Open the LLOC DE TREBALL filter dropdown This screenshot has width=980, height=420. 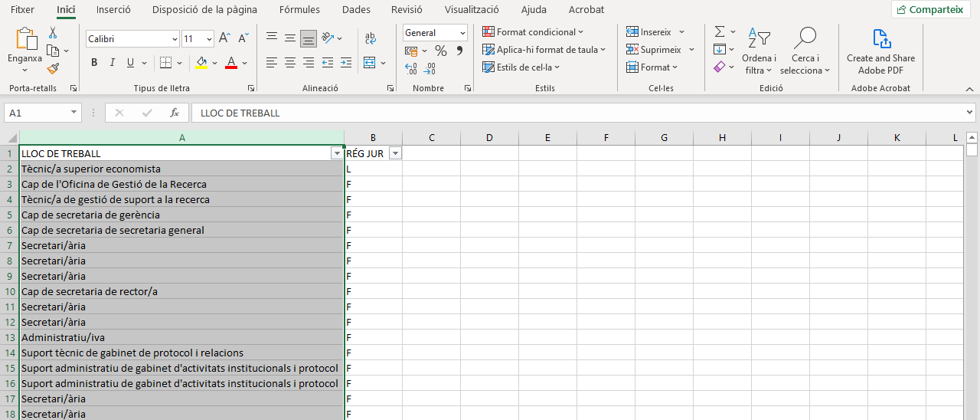(336, 153)
